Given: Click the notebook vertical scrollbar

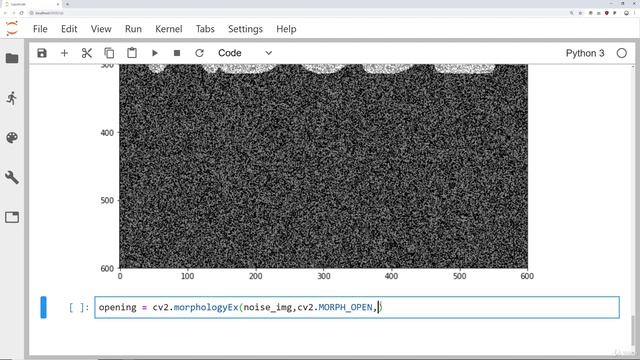Looking at the screenshot, I should coord(633,331).
